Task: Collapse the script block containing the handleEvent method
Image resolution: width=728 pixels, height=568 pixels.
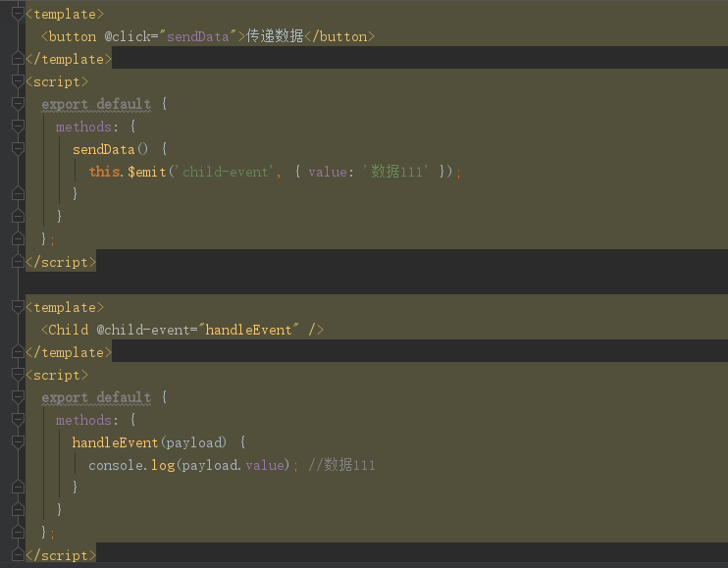Action: (18, 375)
